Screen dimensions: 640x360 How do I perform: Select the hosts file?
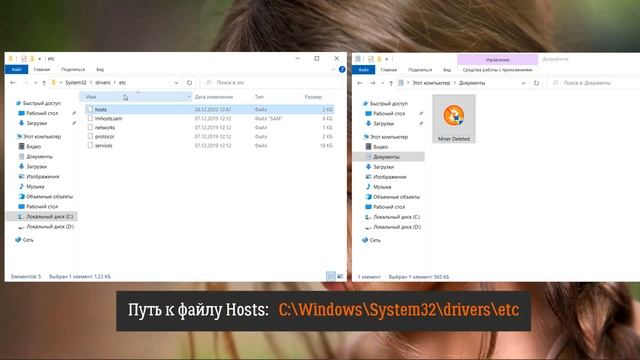tap(209, 109)
